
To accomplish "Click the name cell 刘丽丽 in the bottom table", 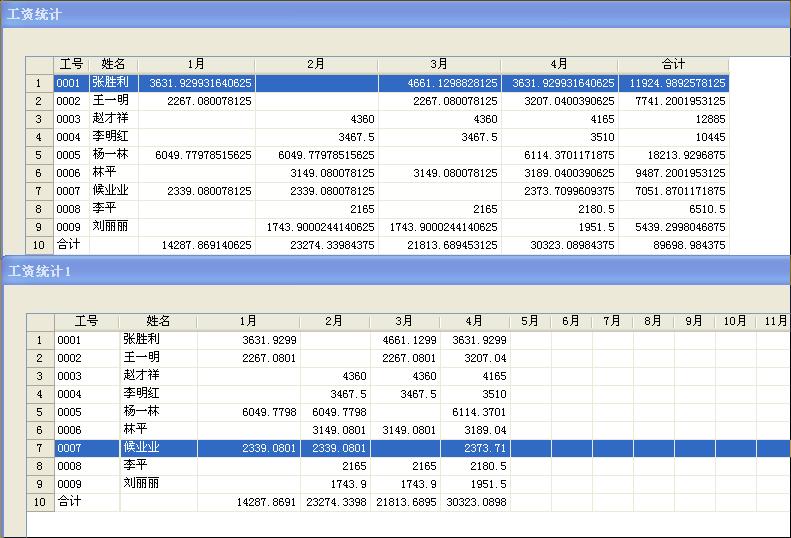I will point(158,485).
